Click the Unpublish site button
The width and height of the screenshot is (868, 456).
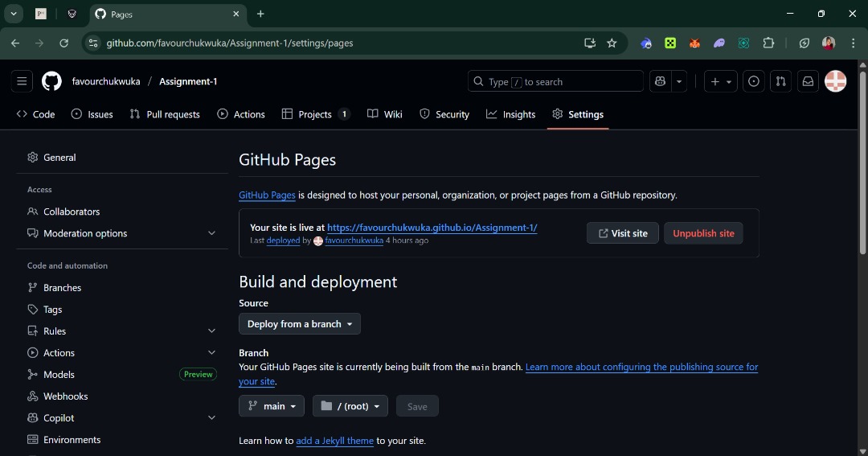click(703, 233)
